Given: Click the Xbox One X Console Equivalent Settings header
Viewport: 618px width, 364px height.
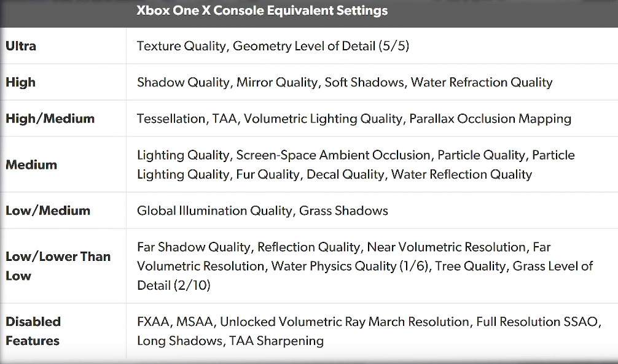Looking at the screenshot, I should (x=262, y=10).
